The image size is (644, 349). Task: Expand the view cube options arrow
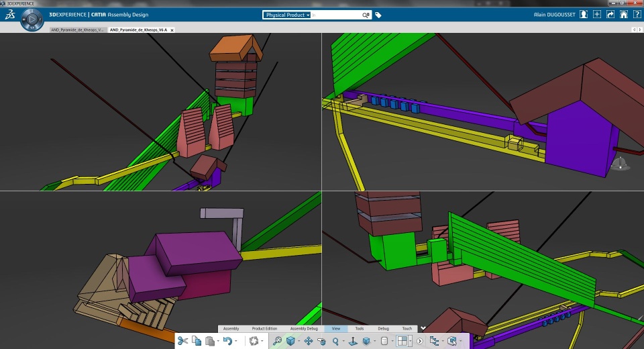(299, 341)
